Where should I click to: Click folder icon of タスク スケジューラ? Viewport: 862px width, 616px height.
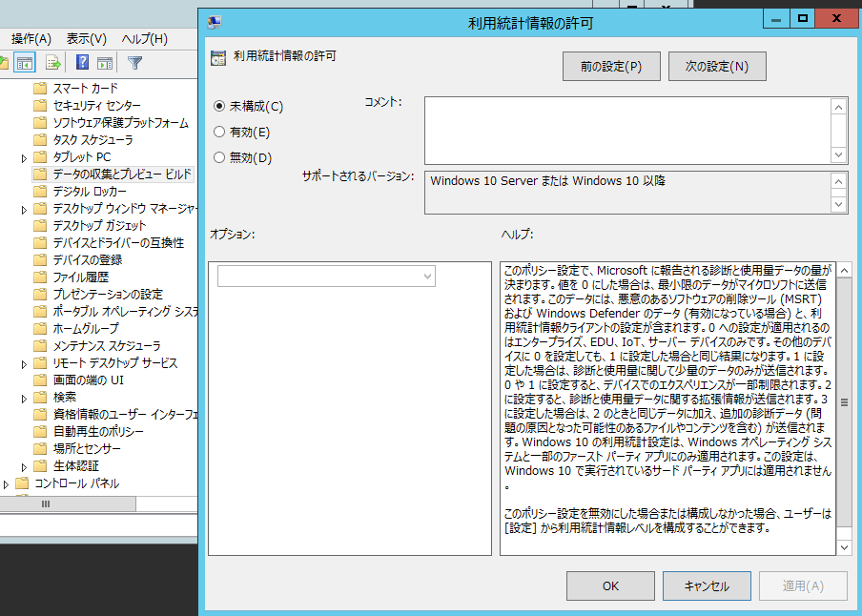(x=40, y=140)
